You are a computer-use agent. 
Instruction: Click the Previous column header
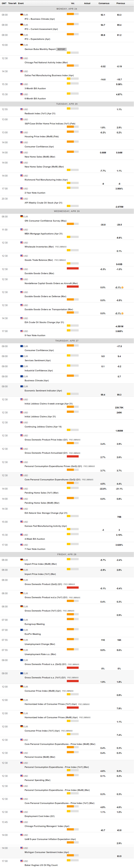[121, 3]
